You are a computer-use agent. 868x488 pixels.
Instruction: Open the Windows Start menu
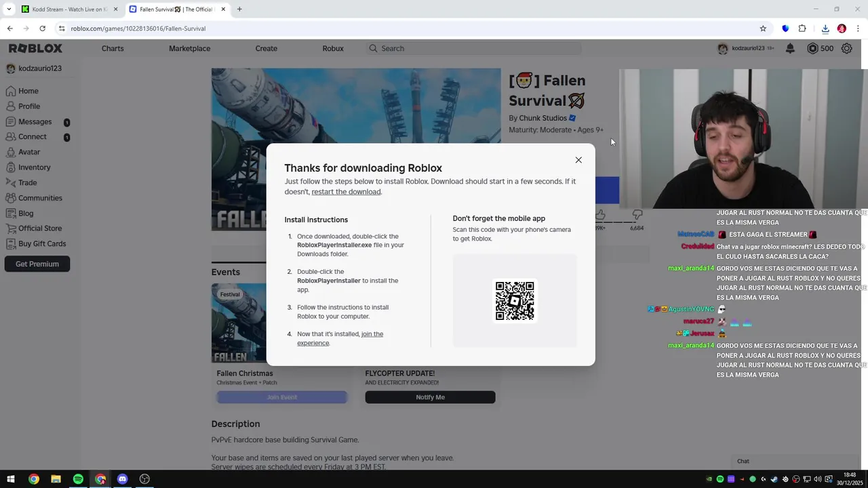(11, 479)
